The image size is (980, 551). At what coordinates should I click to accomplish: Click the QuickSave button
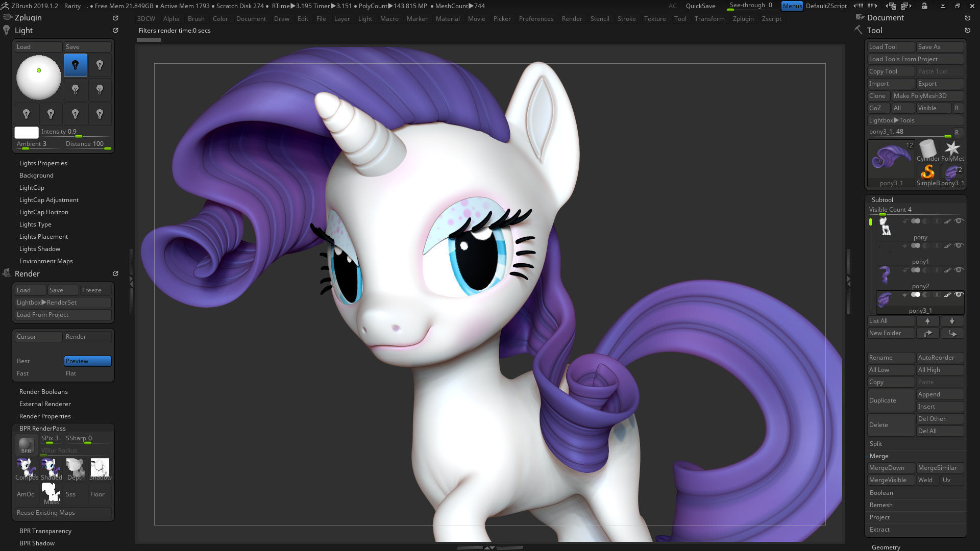(700, 6)
